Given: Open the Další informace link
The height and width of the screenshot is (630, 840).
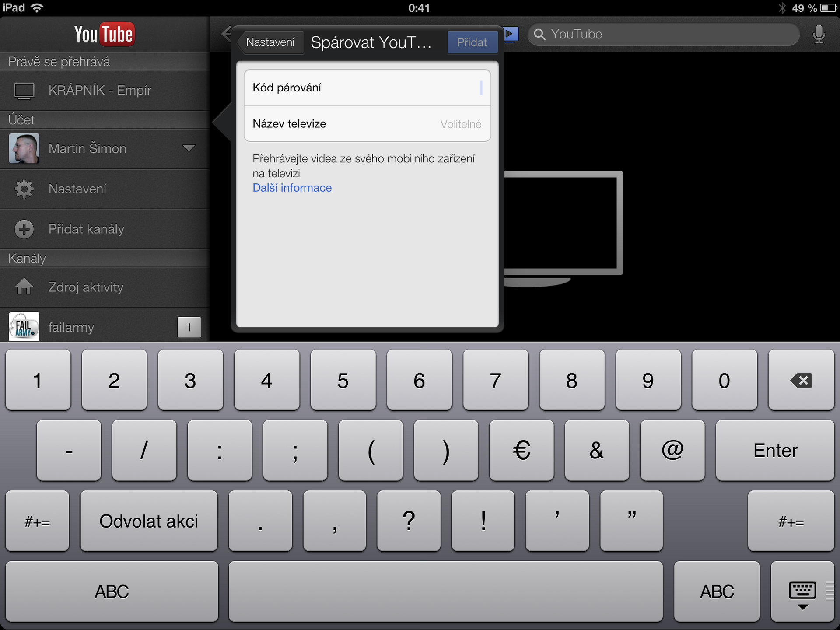Looking at the screenshot, I should (292, 187).
